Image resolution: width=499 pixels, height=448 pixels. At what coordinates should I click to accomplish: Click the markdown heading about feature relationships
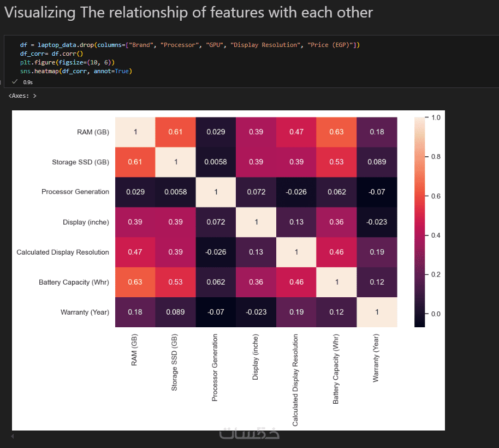click(189, 13)
